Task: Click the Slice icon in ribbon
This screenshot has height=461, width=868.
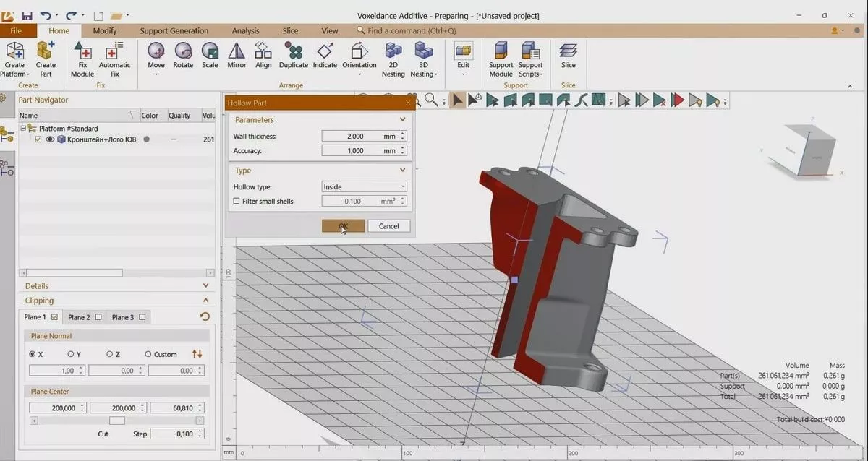Action: 569,52
